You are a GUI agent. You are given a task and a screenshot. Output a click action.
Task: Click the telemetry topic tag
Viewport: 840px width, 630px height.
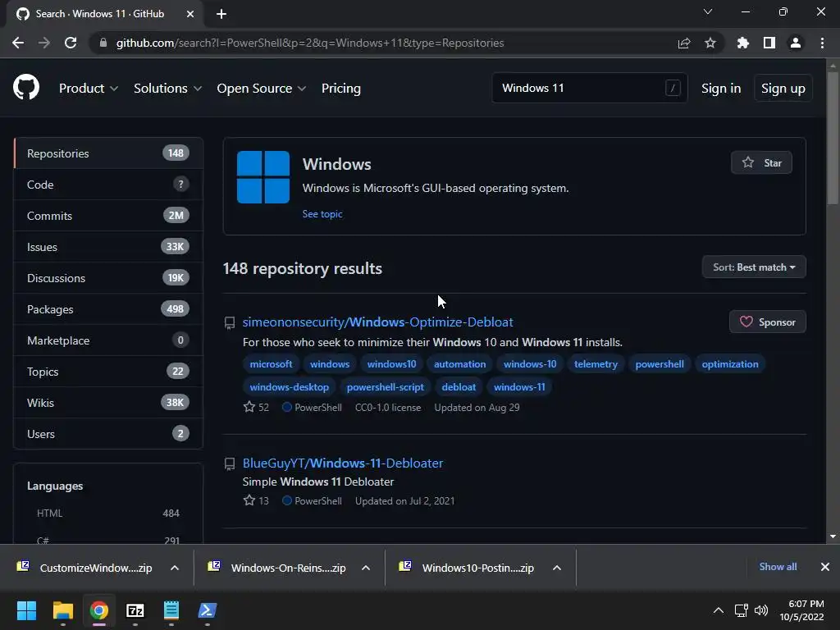click(596, 363)
